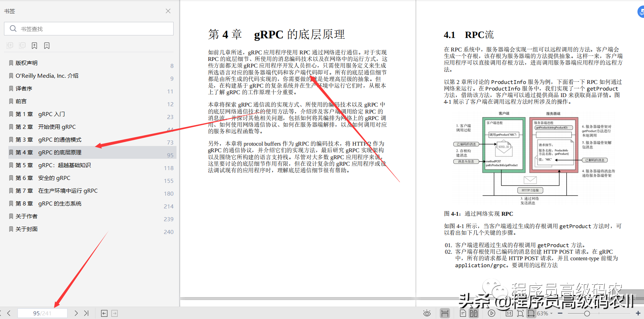Click the collapse all bookmarks icon
Image resolution: width=644 pixels, height=319 pixels.
point(22,46)
